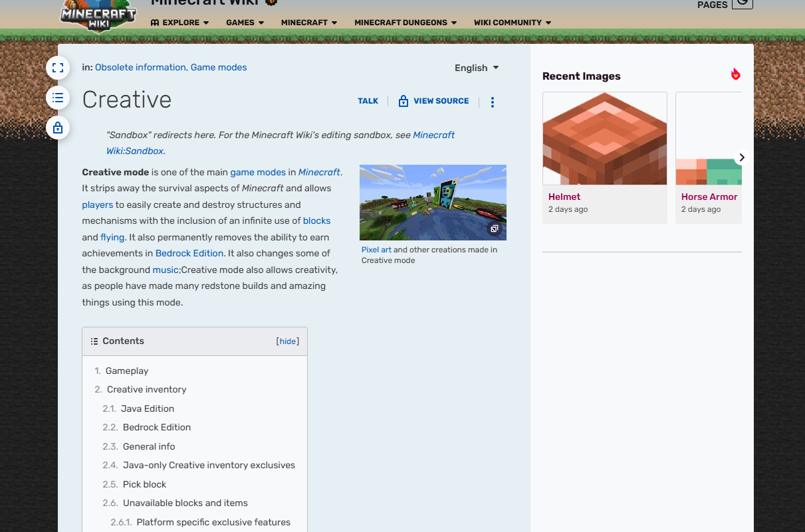Click VIEW SOURCE button
This screenshot has height=532, width=805.
click(433, 101)
